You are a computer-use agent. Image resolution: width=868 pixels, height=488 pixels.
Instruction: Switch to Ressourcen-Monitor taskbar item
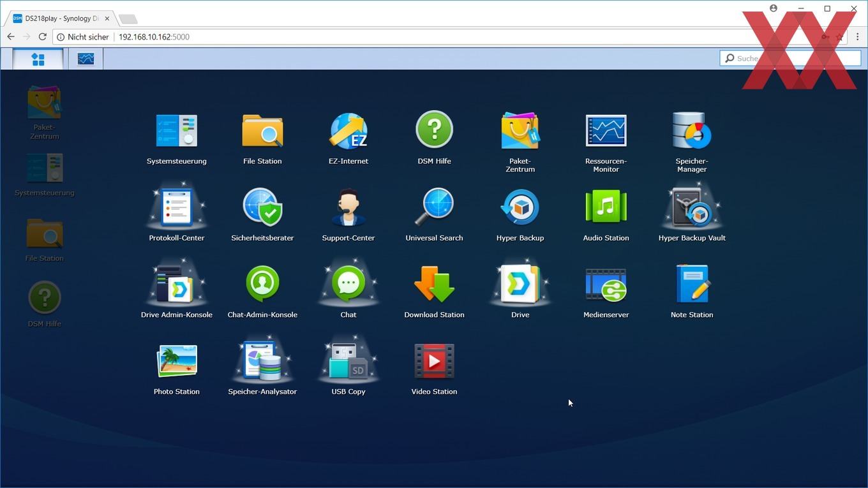[x=86, y=59]
